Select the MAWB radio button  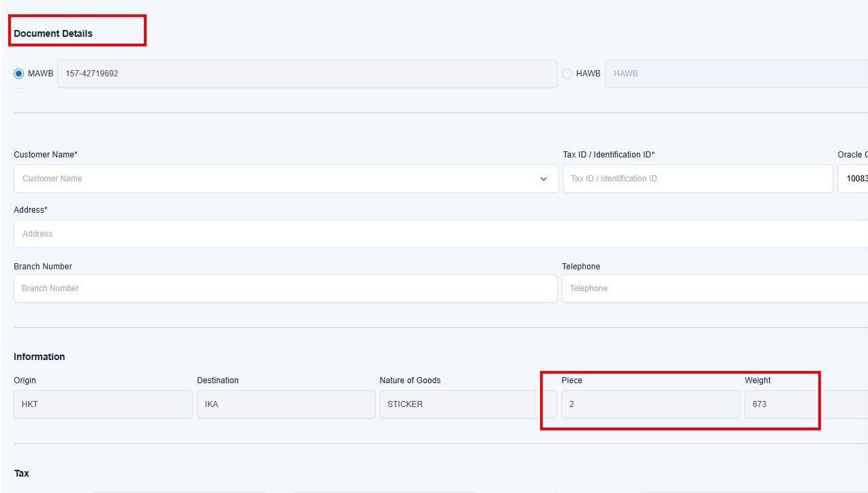[x=19, y=74]
